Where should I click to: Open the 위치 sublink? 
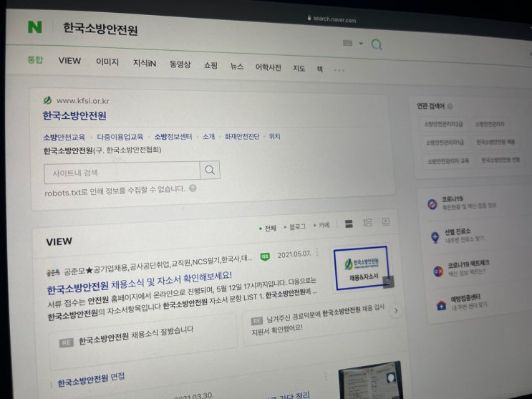[274, 137]
